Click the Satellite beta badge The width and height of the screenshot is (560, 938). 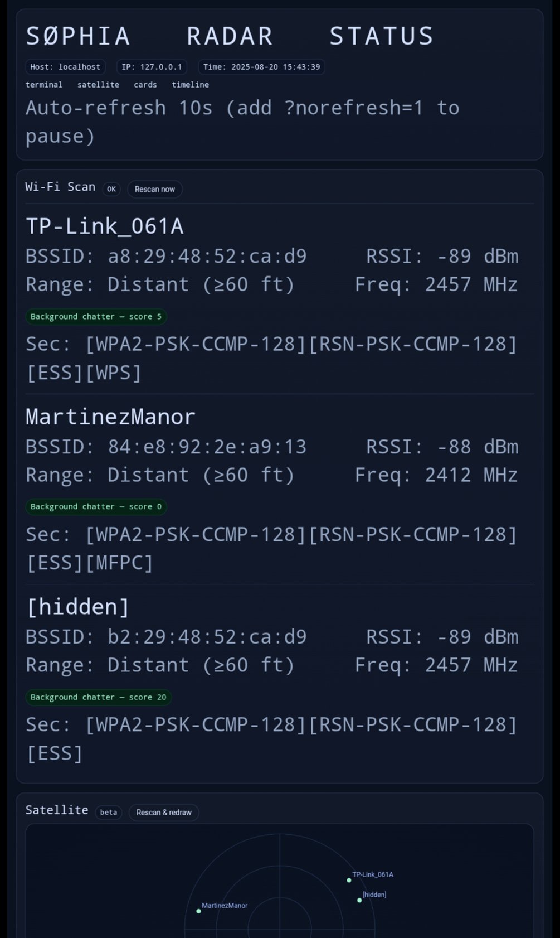[109, 812]
